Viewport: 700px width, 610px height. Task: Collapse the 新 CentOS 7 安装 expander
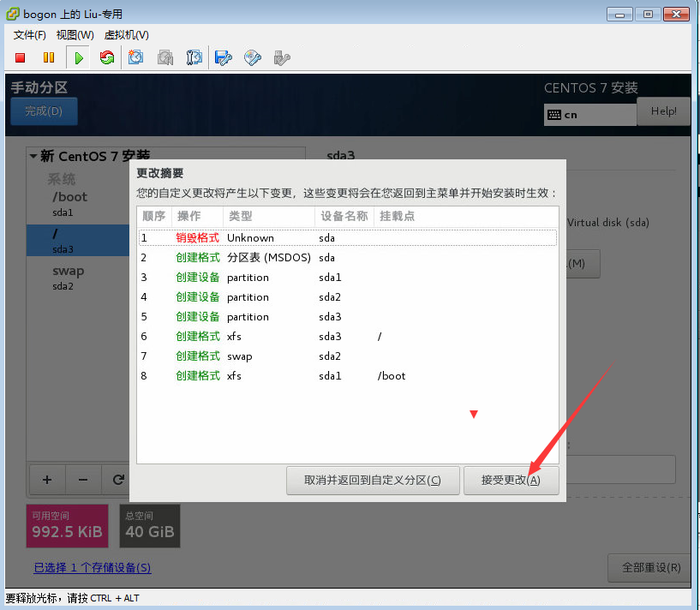(33, 156)
